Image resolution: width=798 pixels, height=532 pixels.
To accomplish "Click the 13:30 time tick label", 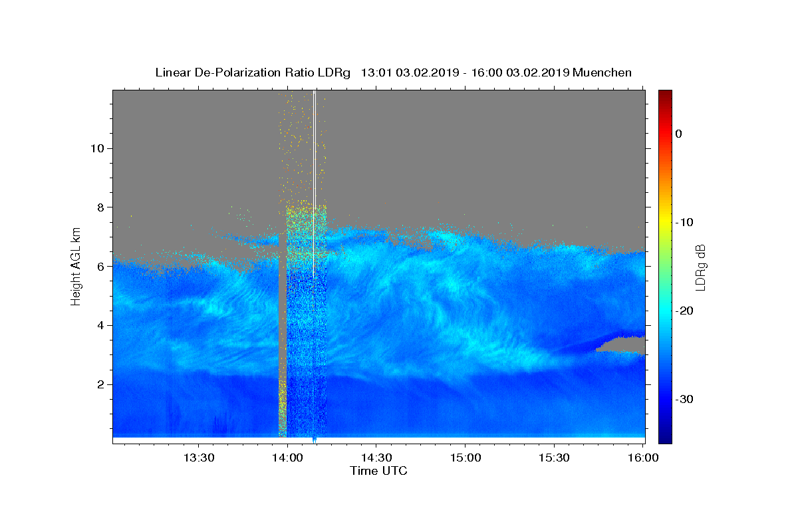I will [198, 458].
